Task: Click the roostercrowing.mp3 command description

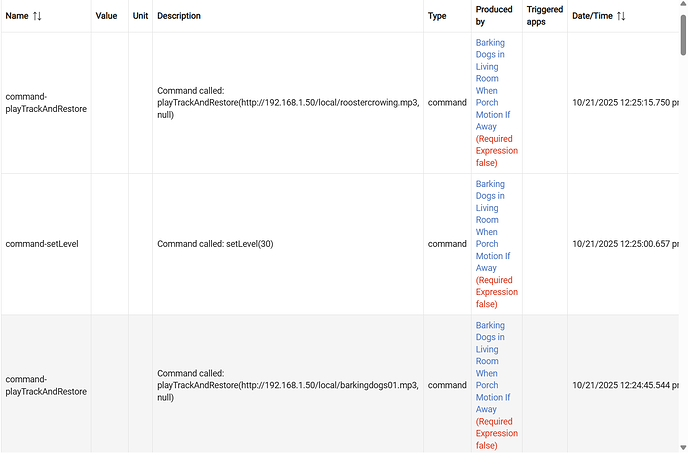Action: coord(288,103)
